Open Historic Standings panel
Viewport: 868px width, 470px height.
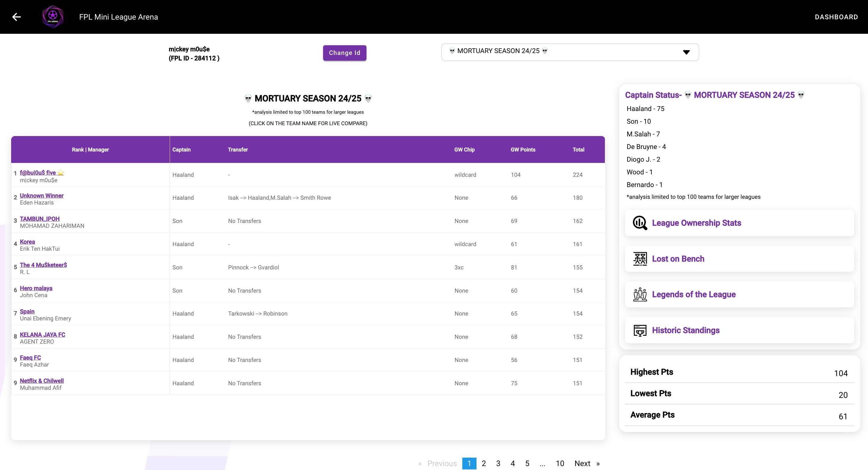(x=739, y=330)
